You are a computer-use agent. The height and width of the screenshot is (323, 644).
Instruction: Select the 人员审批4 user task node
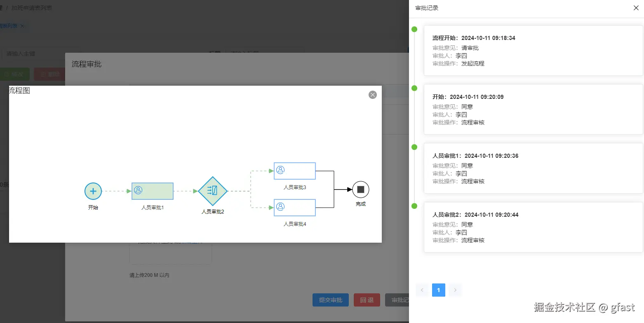(x=295, y=208)
